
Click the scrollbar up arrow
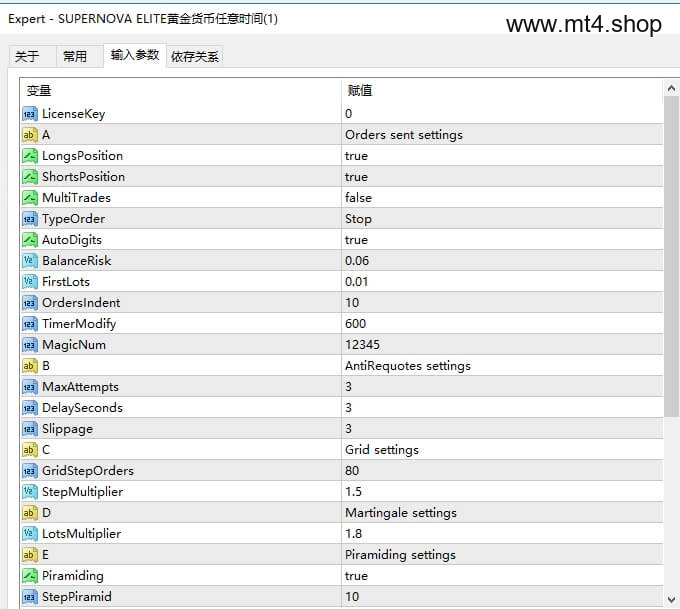click(x=671, y=88)
